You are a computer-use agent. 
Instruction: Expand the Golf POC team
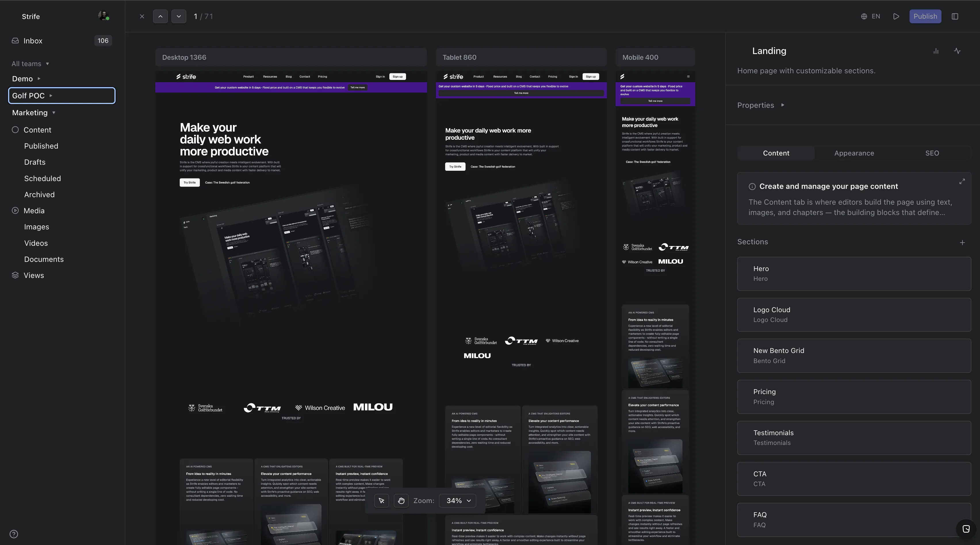(x=62, y=95)
